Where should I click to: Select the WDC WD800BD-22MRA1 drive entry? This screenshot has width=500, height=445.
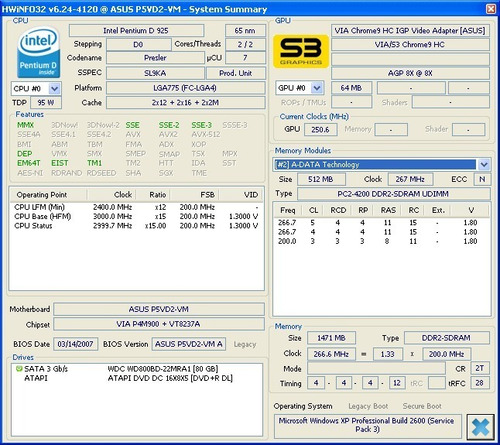pos(136,369)
